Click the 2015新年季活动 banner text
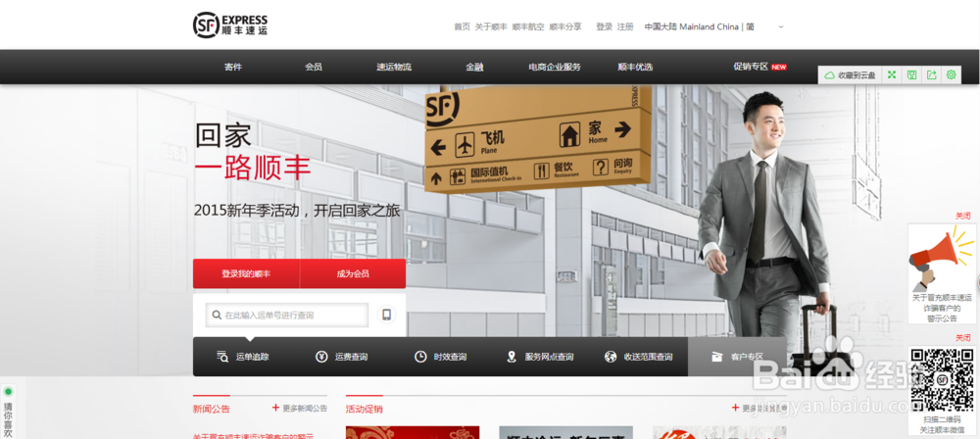980x439 pixels. (296, 211)
